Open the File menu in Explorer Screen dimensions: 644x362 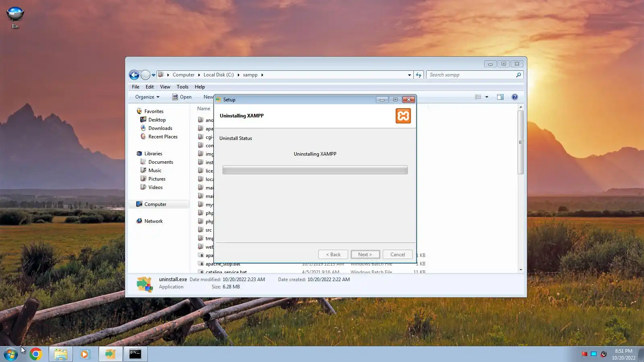click(x=136, y=87)
